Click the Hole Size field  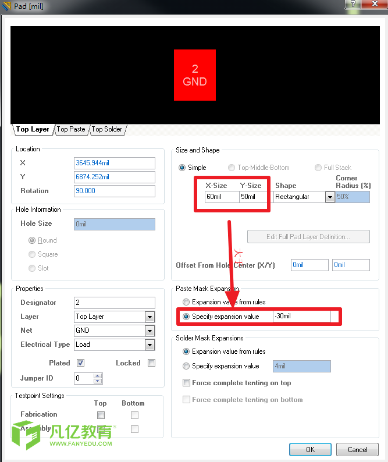click(114, 224)
